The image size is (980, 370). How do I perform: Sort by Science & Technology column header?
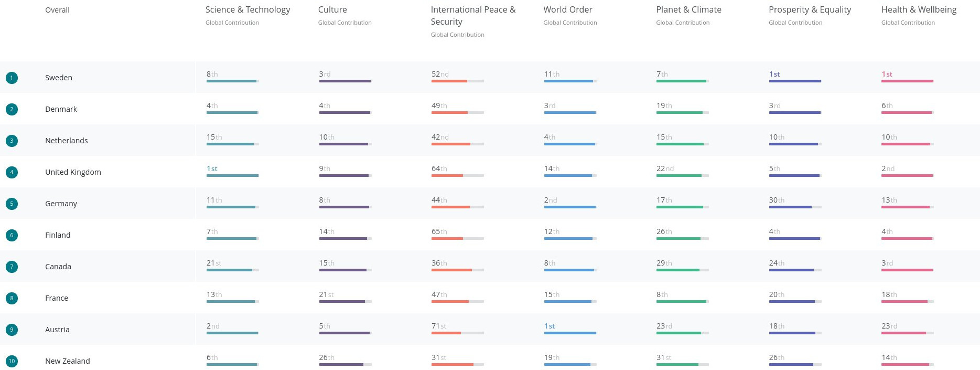pyautogui.click(x=247, y=9)
